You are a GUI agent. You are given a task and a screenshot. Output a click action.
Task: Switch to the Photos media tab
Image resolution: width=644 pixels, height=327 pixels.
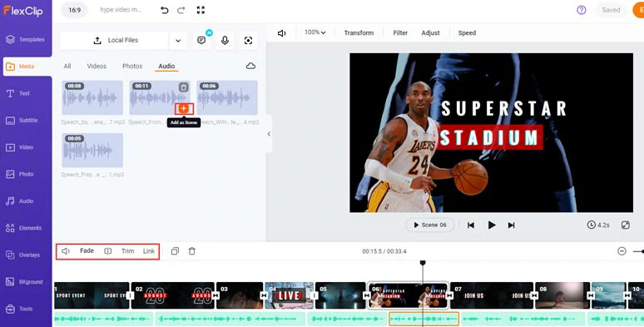click(x=132, y=66)
